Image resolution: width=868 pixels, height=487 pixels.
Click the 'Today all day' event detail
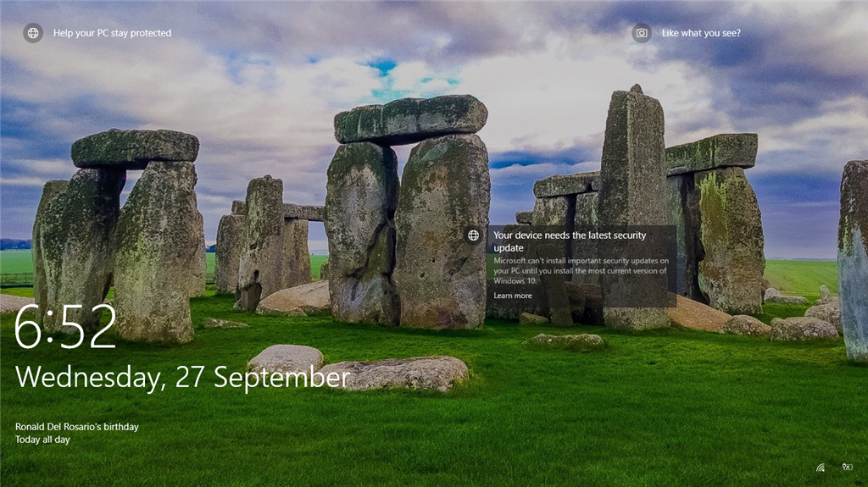click(42, 440)
